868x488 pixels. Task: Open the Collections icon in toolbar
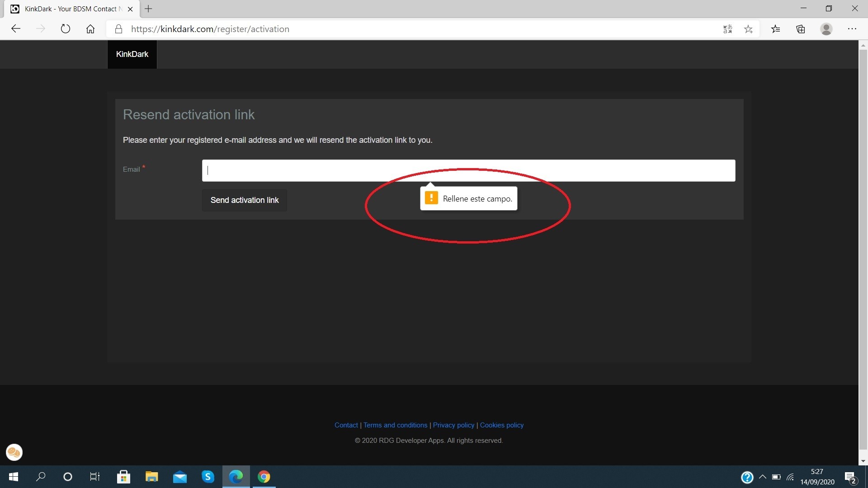[801, 29]
